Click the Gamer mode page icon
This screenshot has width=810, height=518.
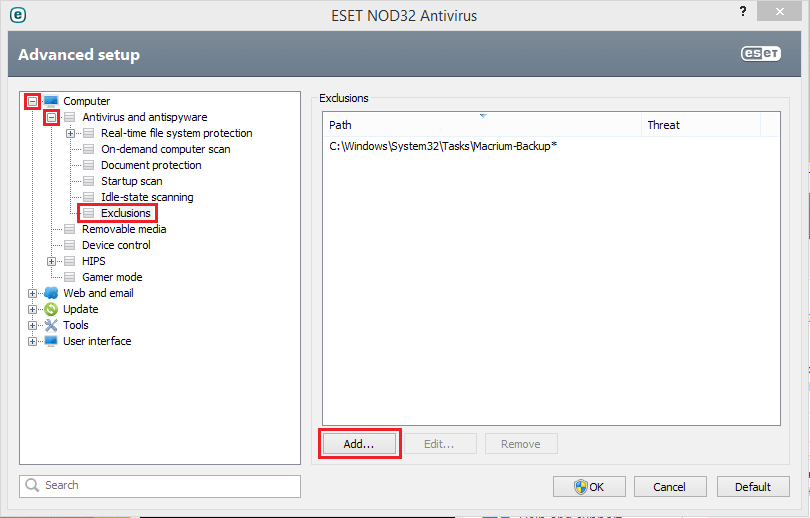click(x=70, y=277)
